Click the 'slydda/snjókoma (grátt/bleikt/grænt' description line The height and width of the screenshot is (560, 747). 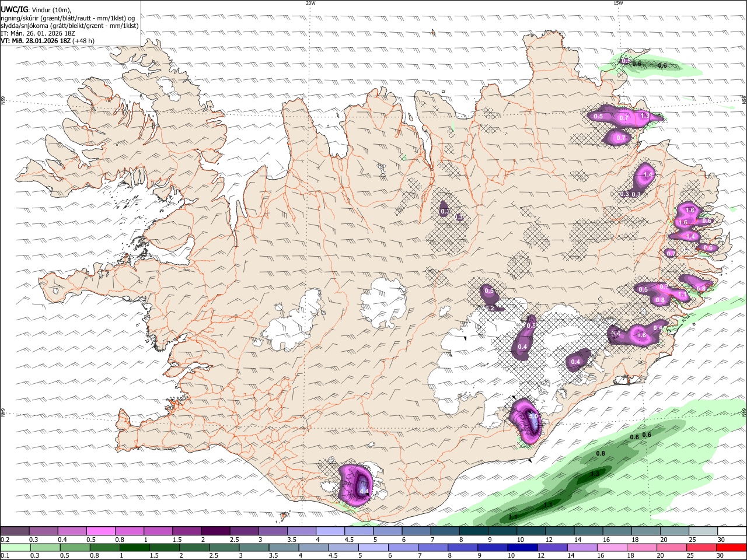(70, 26)
